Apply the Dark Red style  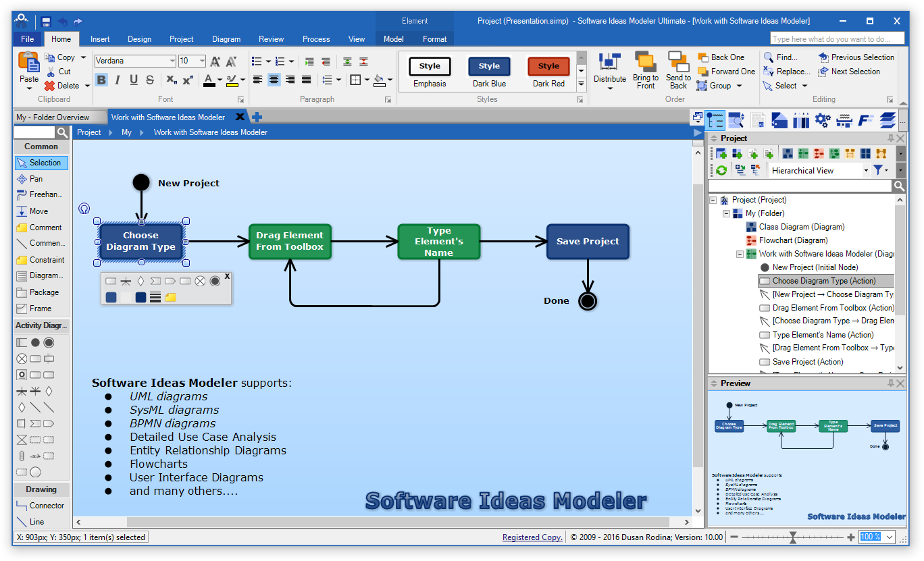click(x=548, y=73)
